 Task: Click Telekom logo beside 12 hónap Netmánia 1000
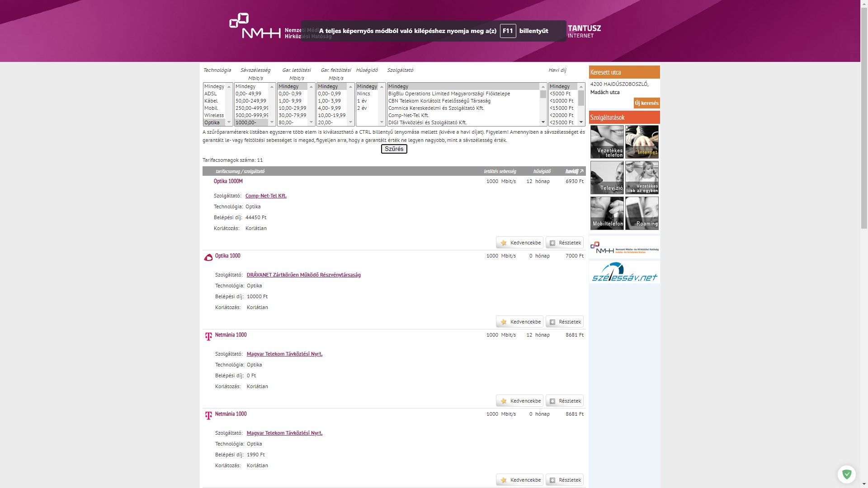tap(208, 337)
